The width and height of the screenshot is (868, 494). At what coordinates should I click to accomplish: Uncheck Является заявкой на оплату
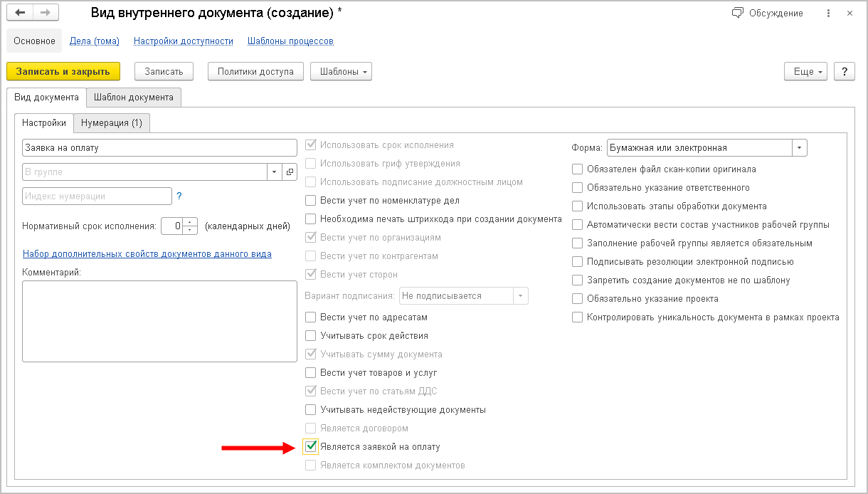(x=311, y=446)
